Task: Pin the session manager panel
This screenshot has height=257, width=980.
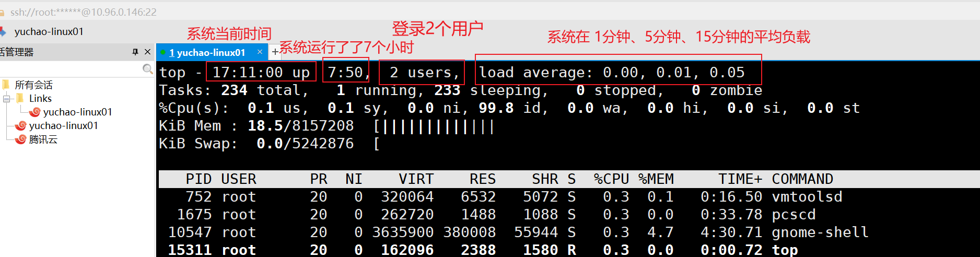Action: [135, 52]
